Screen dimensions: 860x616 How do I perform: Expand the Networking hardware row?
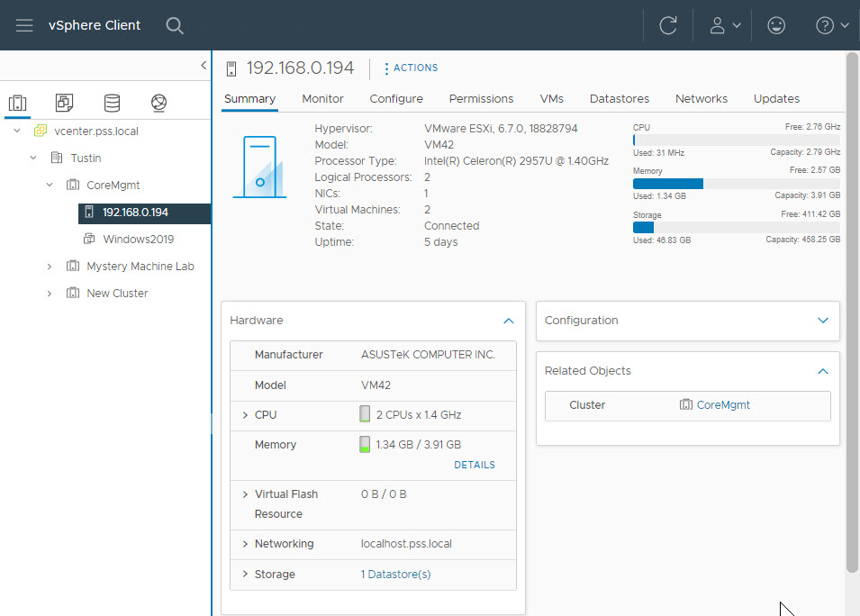245,544
